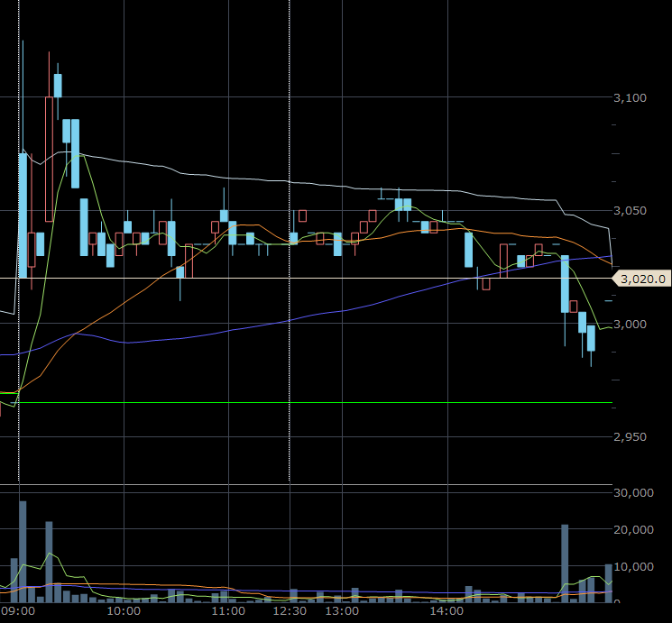Click the 3,100 price axis label

[x=630, y=98]
